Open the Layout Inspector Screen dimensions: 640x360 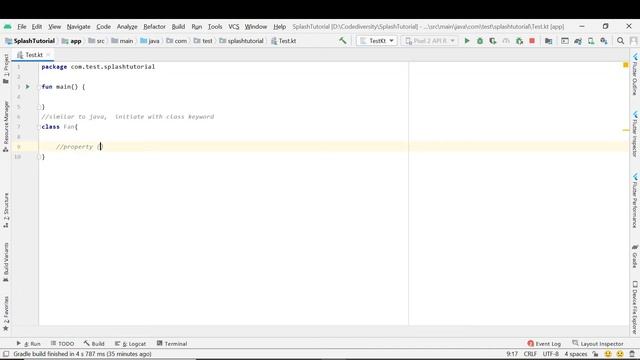click(x=598, y=344)
